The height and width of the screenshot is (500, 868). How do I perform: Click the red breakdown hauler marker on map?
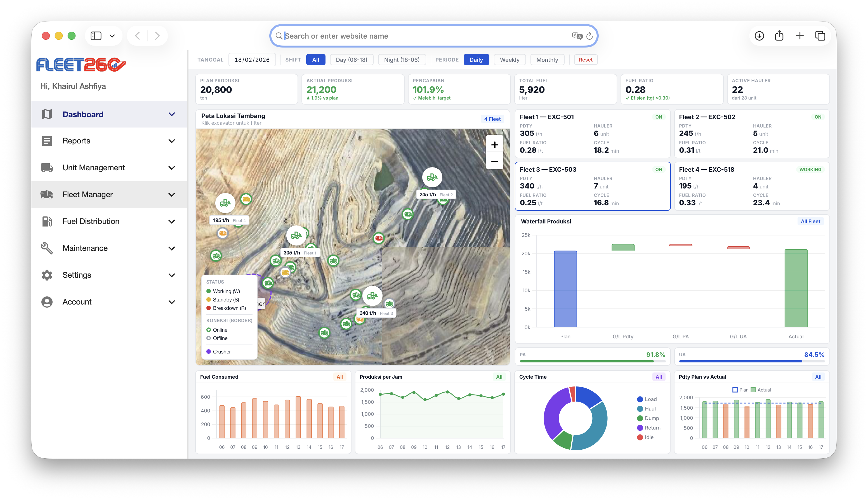(378, 238)
